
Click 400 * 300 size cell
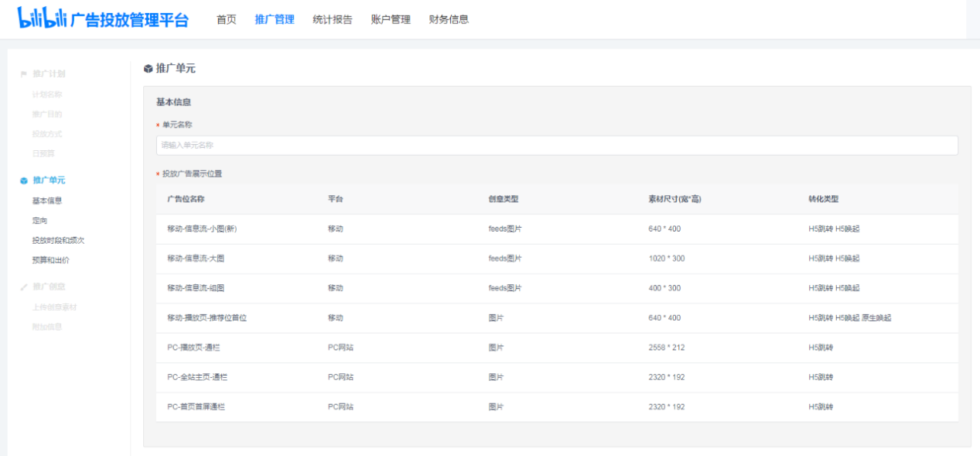tap(664, 288)
